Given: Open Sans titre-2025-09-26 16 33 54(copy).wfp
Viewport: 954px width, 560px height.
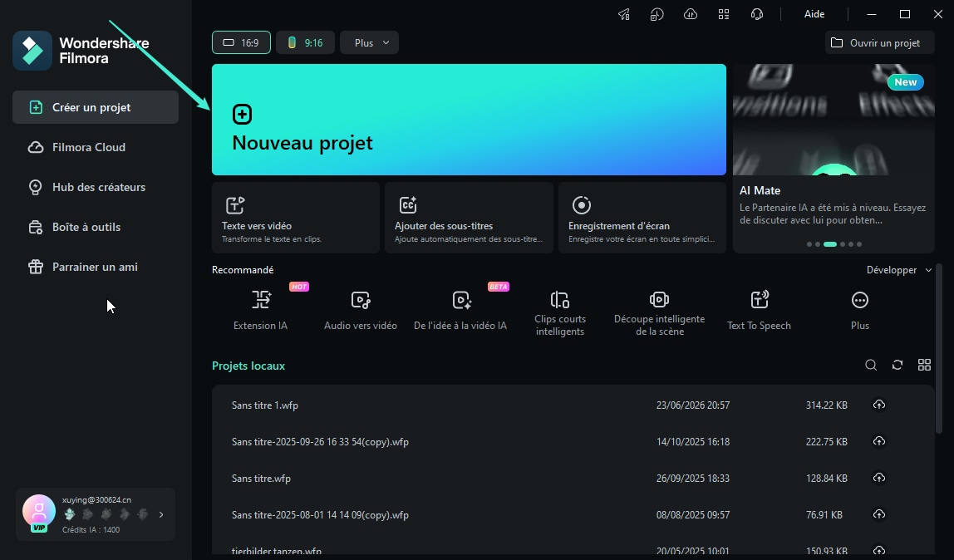Looking at the screenshot, I should point(320,442).
